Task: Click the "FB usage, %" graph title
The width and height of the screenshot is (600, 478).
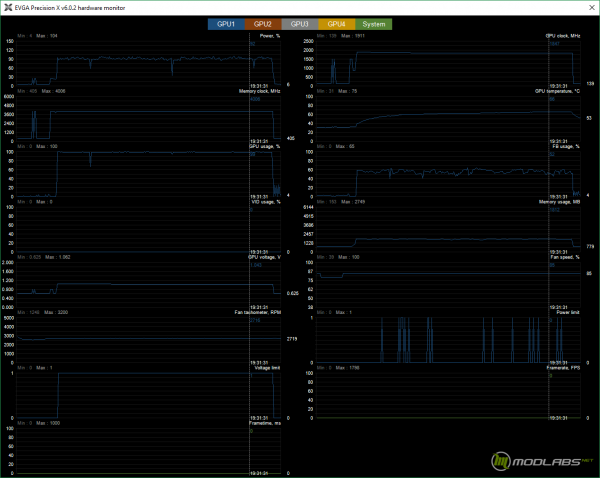Action: coord(566,147)
